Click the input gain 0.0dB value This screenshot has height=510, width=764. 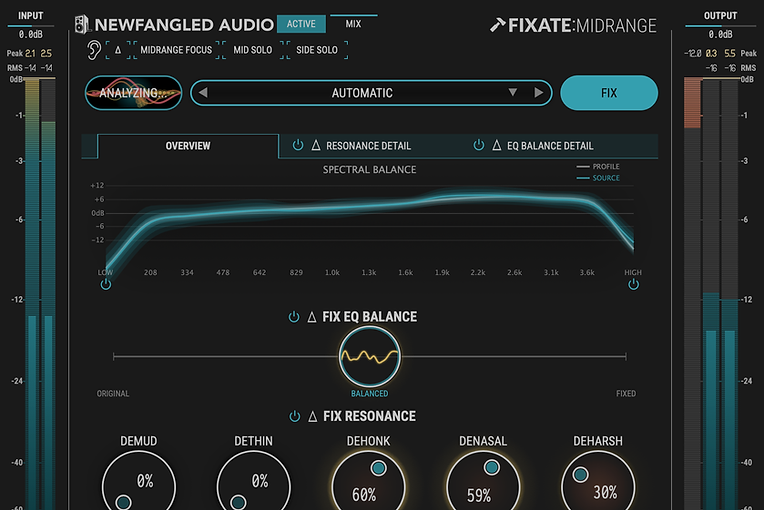(x=31, y=35)
